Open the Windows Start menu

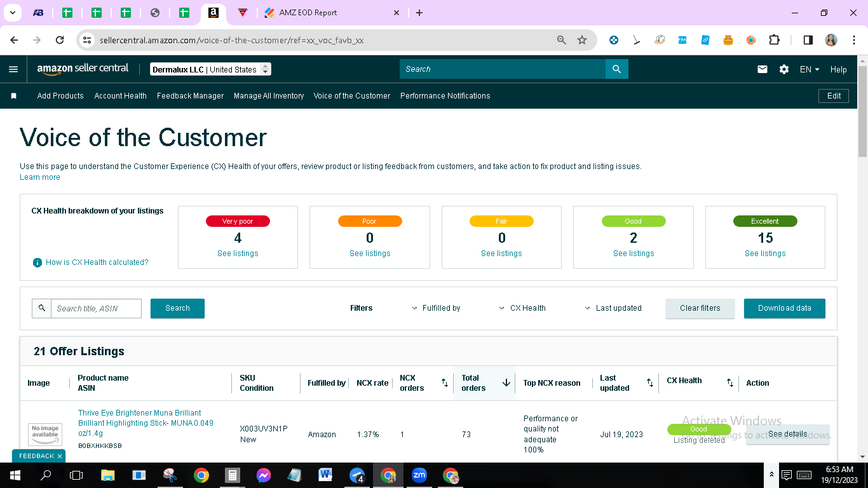pos(15,475)
